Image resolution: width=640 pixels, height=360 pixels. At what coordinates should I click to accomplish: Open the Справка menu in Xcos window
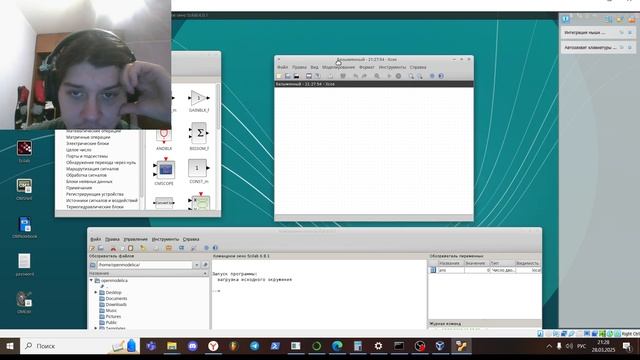coord(418,67)
